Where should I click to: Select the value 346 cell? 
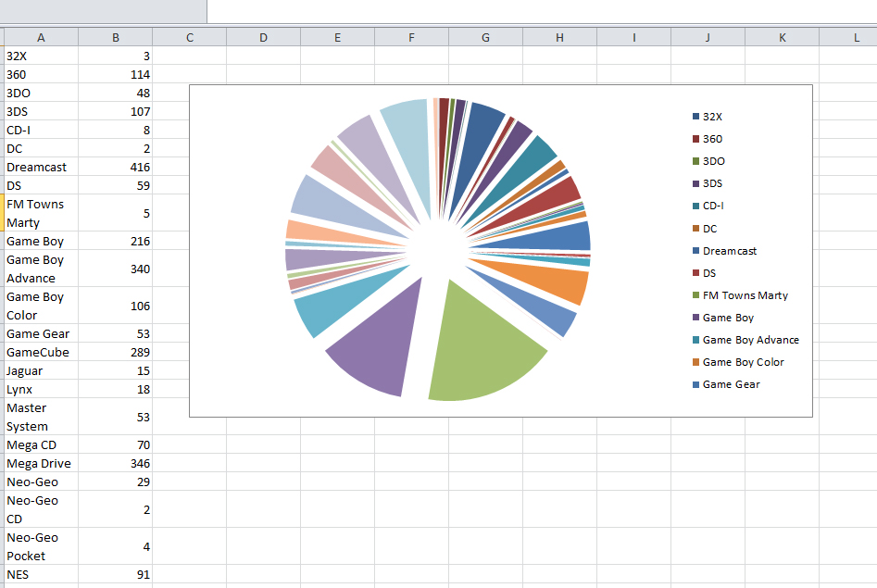coord(115,463)
